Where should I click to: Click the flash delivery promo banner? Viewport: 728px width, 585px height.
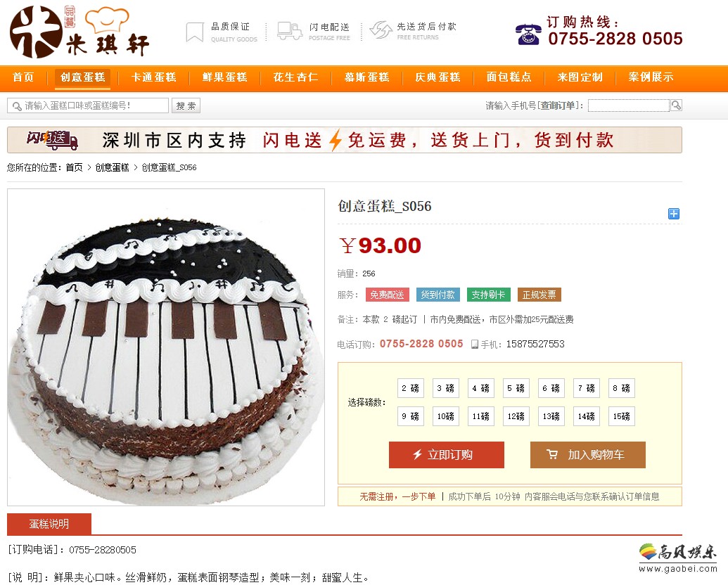point(345,140)
